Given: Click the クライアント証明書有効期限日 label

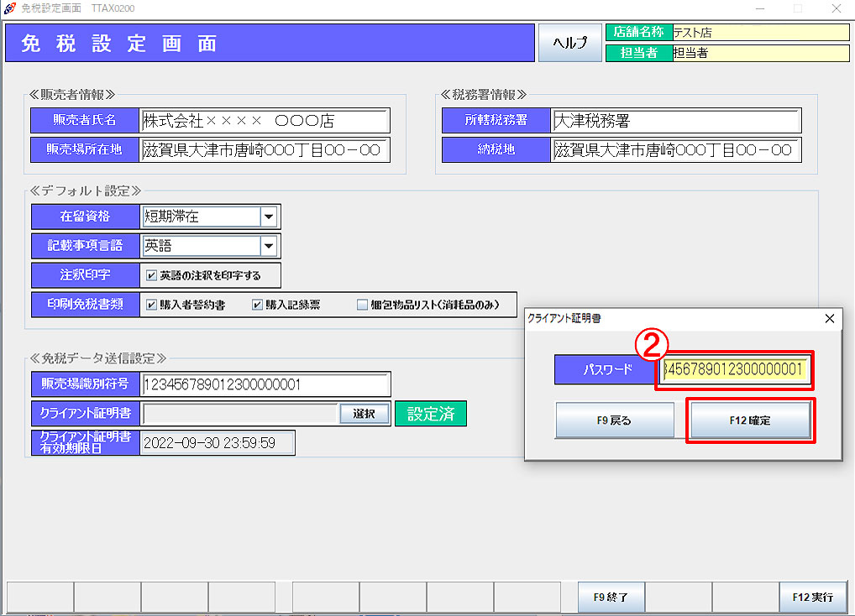Looking at the screenshot, I should 86,443.
